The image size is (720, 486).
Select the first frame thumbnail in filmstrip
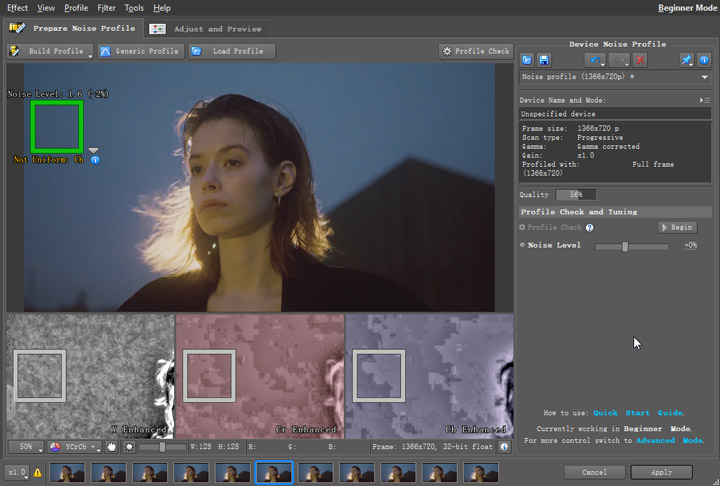point(67,473)
